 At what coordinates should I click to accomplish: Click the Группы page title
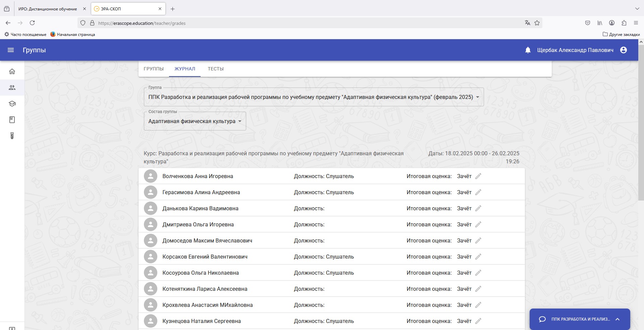[34, 50]
